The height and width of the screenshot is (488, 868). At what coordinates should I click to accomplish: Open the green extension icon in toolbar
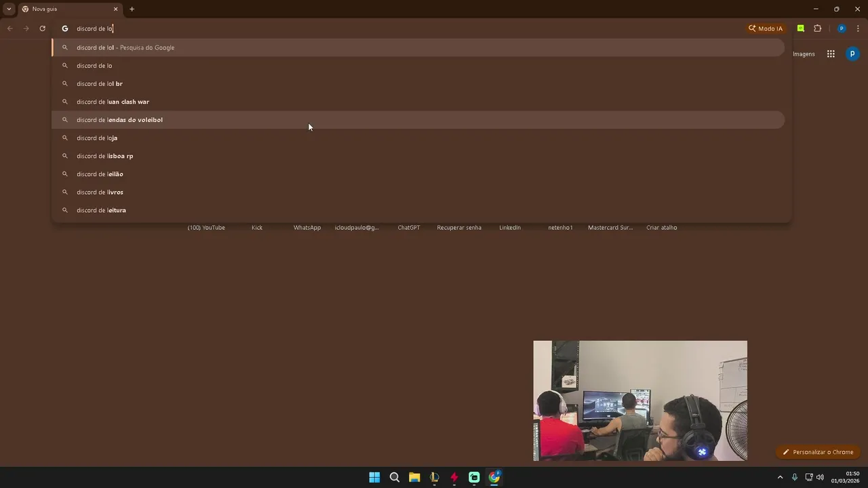801,28
